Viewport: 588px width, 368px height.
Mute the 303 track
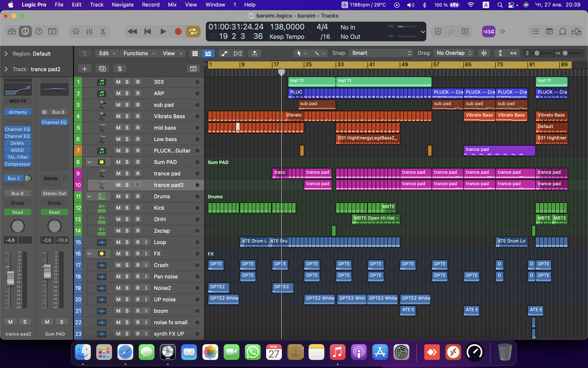[x=118, y=82]
